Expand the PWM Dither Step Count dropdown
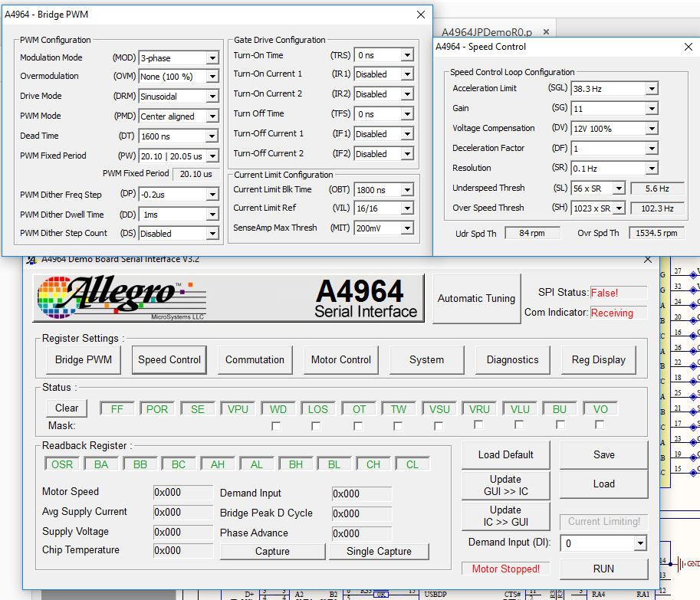This screenshot has width=700, height=600. [213, 233]
